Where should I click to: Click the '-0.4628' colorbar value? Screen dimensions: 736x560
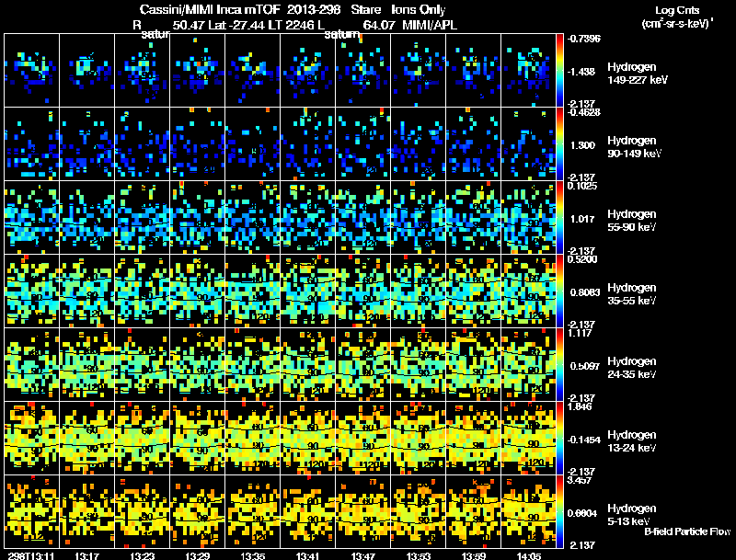[x=583, y=112]
